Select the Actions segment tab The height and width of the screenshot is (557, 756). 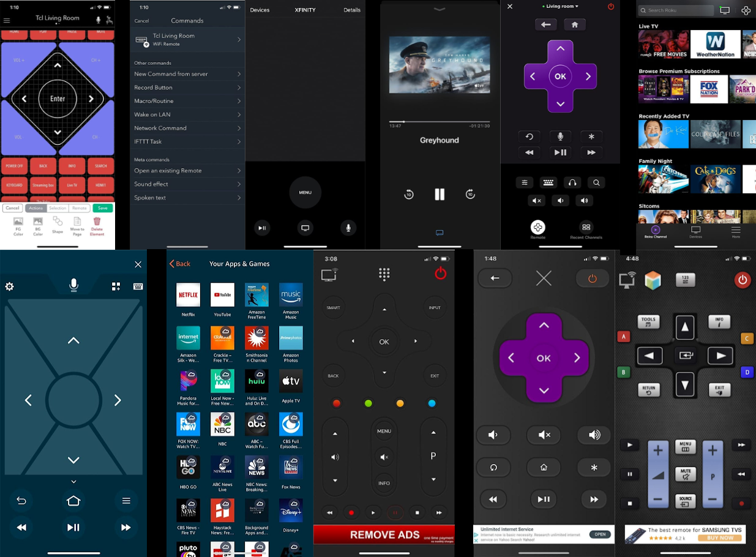coord(36,208)
